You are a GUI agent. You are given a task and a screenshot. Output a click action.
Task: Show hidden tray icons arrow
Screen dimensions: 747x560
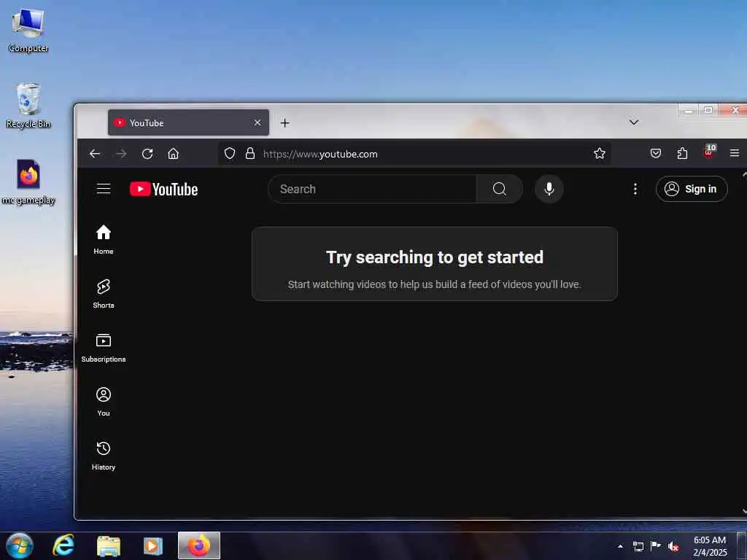(x=620, y=546)
